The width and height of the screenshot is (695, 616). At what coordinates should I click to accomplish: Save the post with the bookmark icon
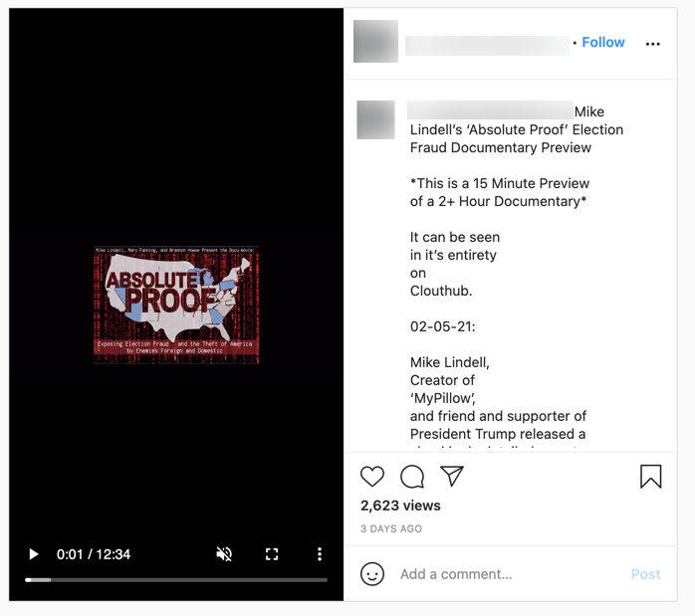click(x=650, y=477)
